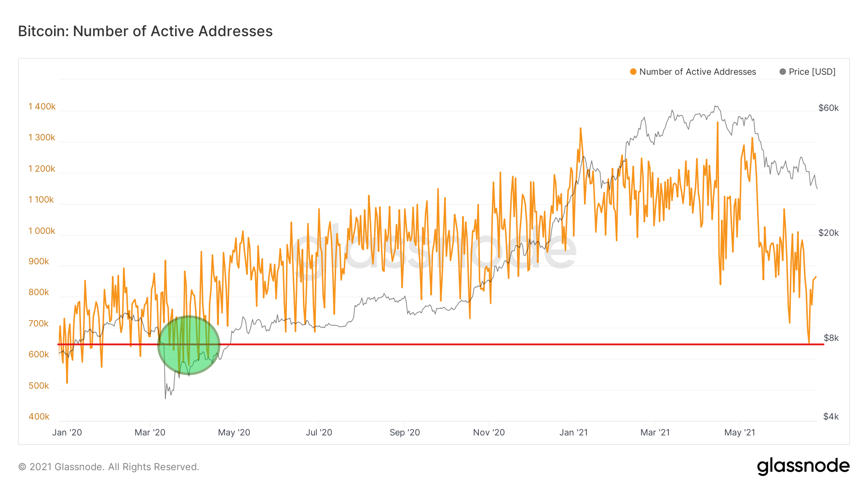Image resolution: width=868 pixels, height=488 pixels.
Task: Select the glassnode logo at bottom right
Action: (803, 466)
